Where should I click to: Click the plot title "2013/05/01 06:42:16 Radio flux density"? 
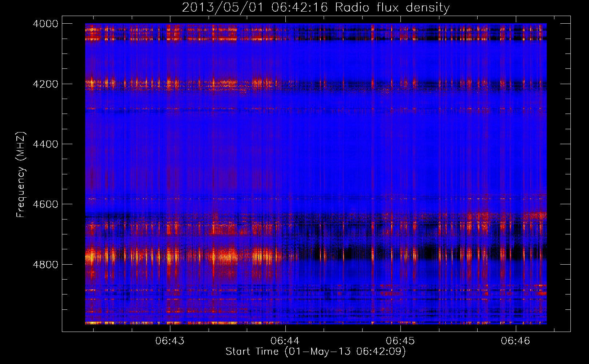(316, 8)
